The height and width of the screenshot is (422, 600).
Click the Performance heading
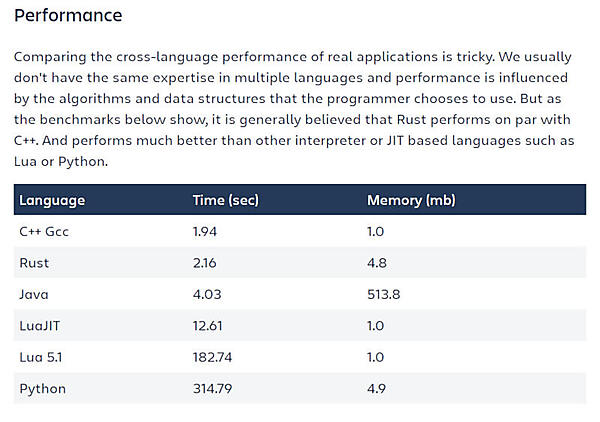pos(68,16)
